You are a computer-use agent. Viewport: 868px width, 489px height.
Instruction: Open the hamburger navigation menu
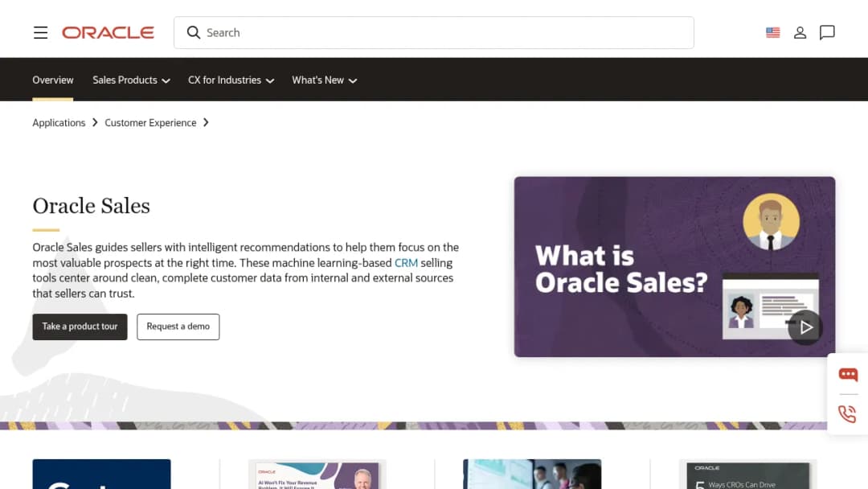click(x=40, y=33)
